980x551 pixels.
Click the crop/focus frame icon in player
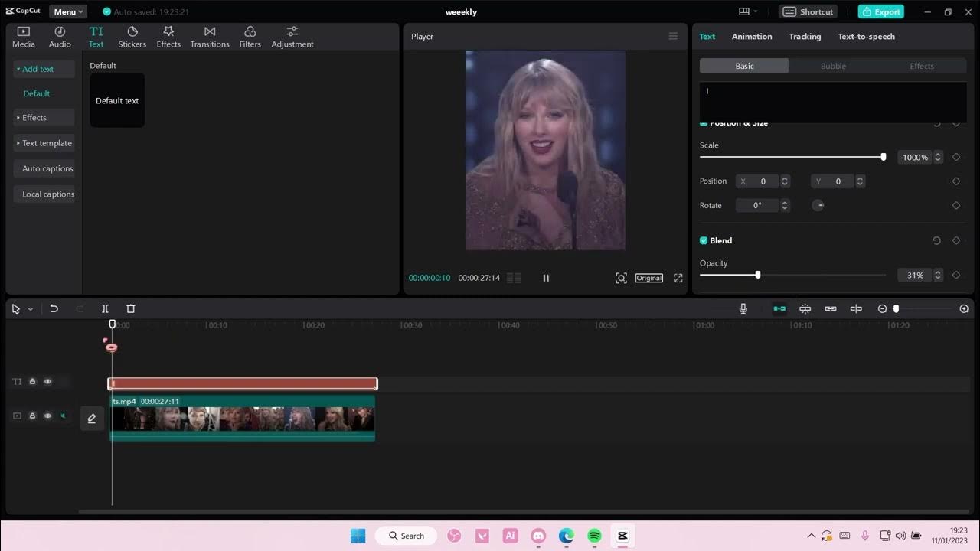[621, 278]
